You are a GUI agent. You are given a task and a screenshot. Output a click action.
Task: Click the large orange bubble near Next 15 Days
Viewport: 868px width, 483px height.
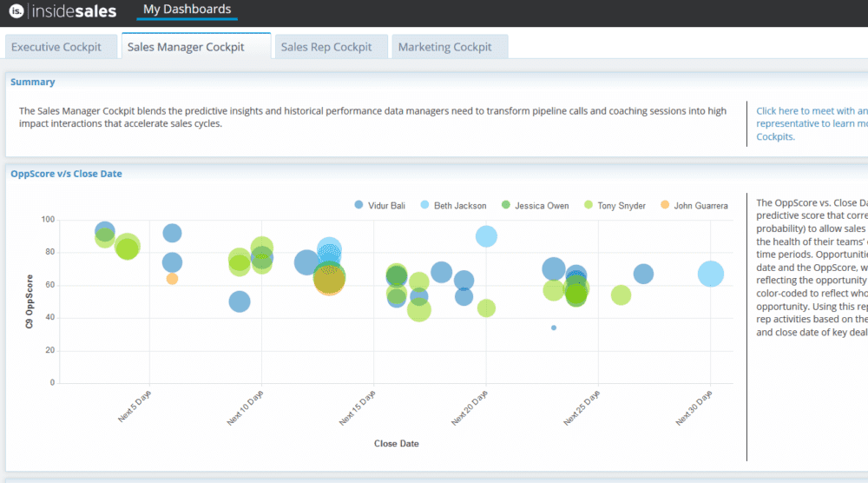pyautogui.click(x=329, y=280)
